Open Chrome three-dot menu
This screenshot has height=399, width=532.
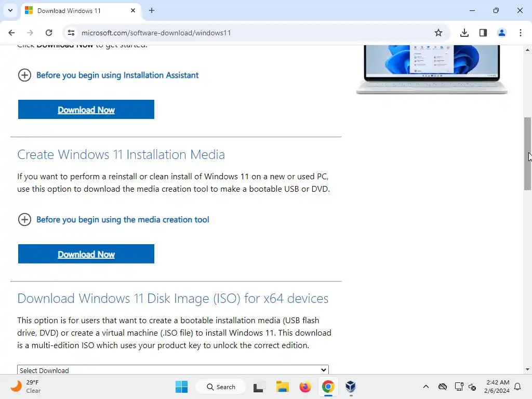click(x=521, y=33)
